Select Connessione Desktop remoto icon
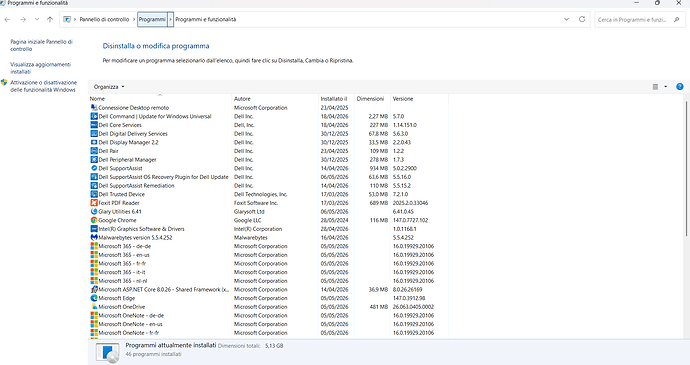 tap(94, 107)
